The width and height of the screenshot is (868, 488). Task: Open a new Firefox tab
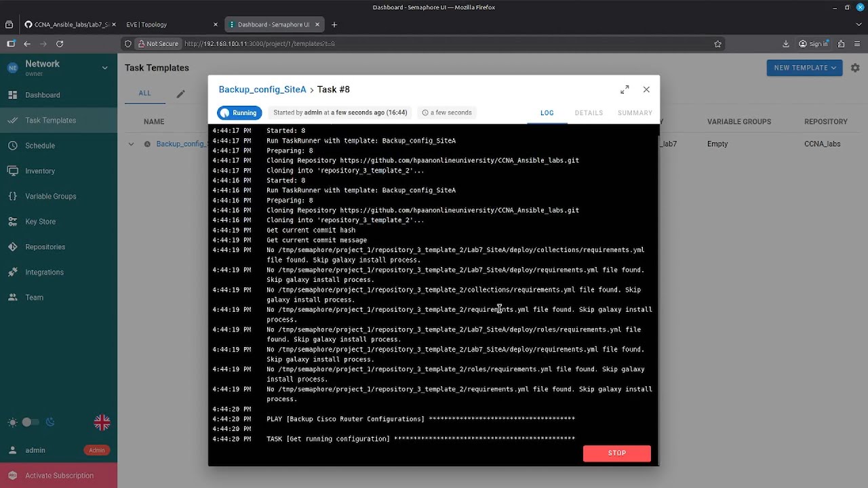(334, 24)
